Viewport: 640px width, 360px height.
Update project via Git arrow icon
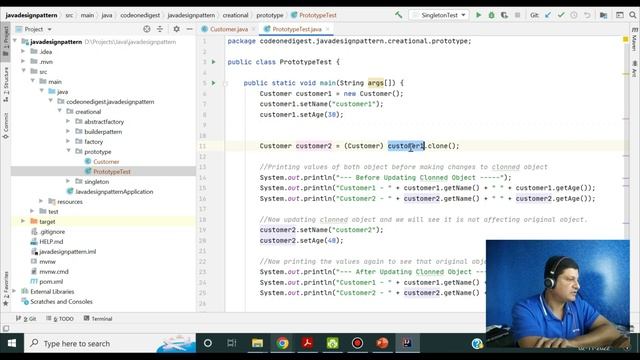548,15
